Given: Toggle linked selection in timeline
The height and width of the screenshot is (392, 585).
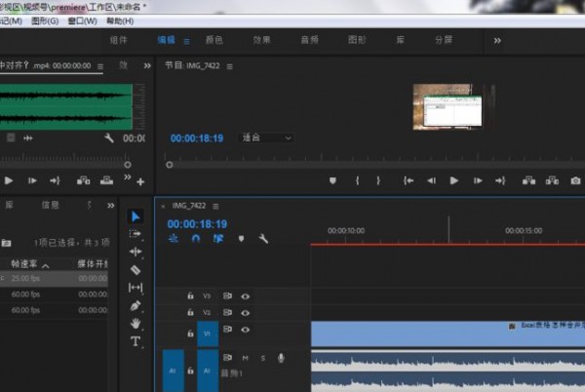Looking at the screenshot, I should click(x=218, y=238).
